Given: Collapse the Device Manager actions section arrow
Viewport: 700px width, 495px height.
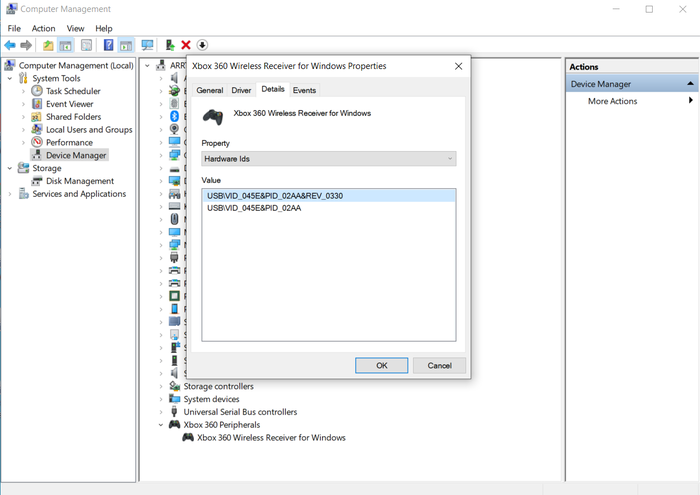Looking at the screenshot, I should click(x=690, y=83).
